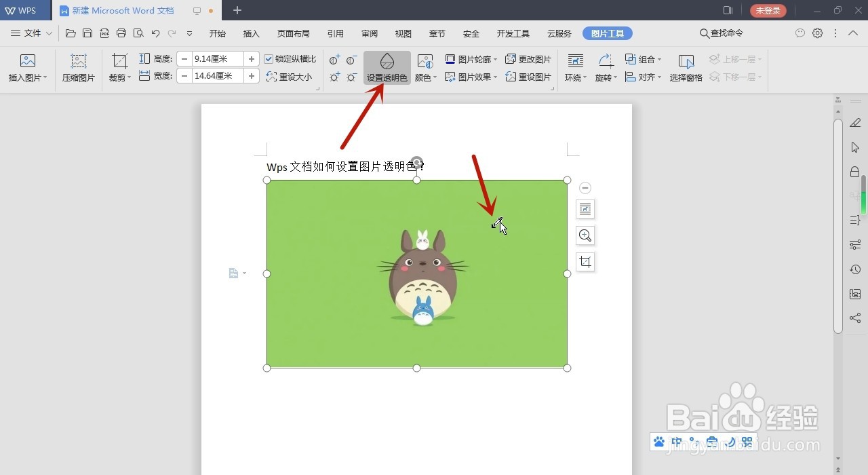Open the Page Layout (页面布局) tab
The image size is (868, 475).
tap(293, 33)
